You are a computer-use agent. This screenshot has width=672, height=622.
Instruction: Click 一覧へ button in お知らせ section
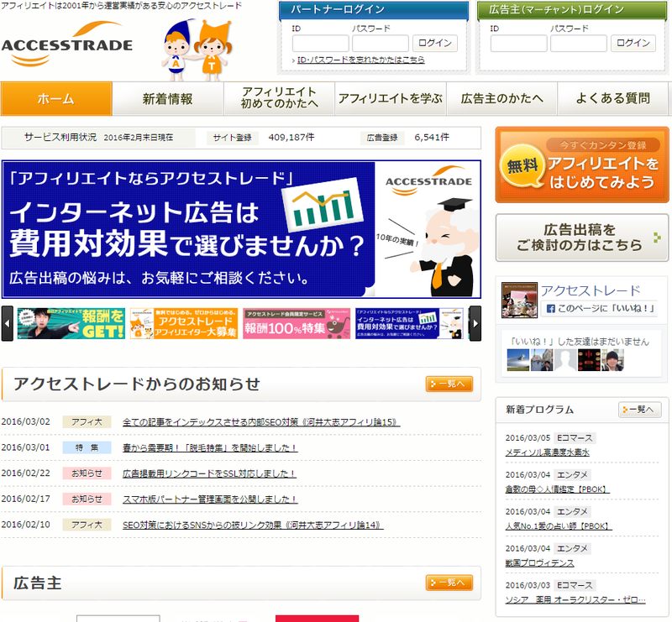pos(449,384)
